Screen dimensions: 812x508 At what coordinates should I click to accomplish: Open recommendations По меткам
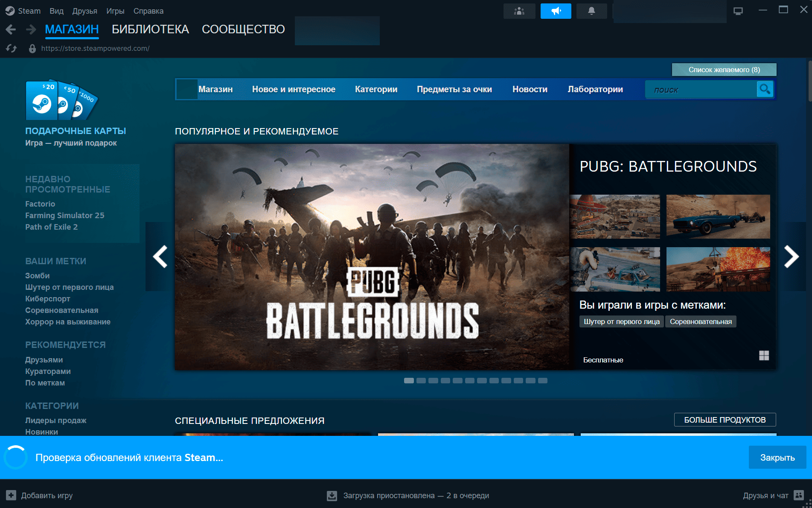pyautogui.click(x=45, y=382)
